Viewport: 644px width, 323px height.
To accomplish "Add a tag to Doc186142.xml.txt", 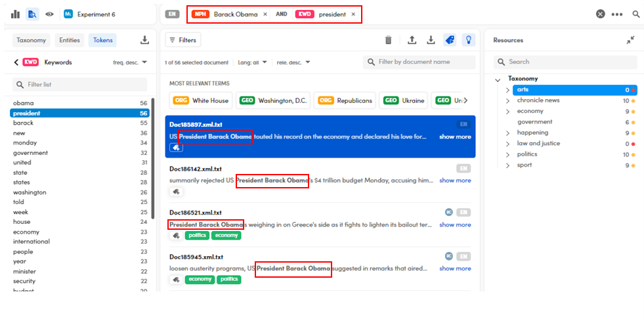I will (x=176, y=192).
